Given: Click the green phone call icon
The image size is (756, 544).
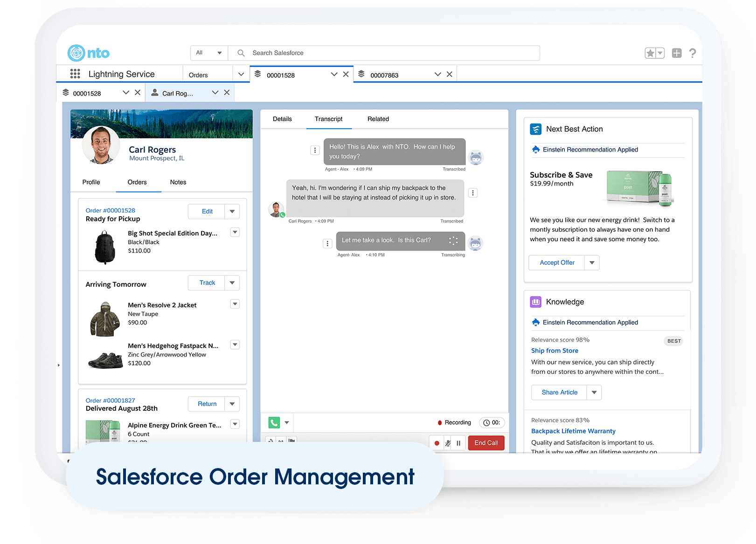Looking at the screenshot, I should pyautogui.click(x=274, y=422).
